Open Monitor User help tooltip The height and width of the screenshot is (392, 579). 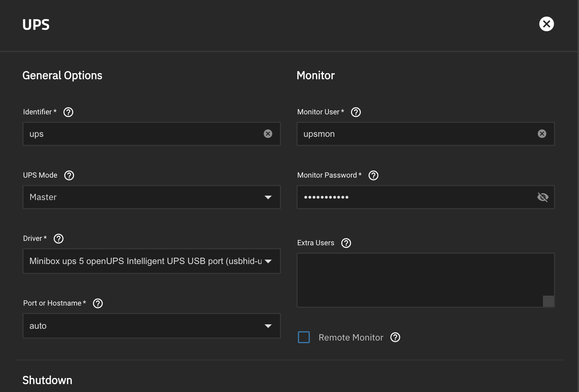(356, 112)
